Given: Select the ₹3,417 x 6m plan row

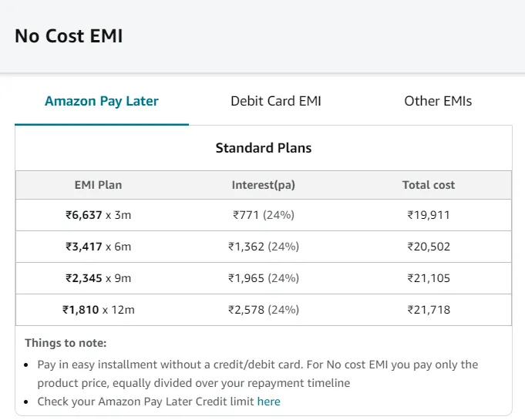Looking at the screenshot, I should (264, 247).
